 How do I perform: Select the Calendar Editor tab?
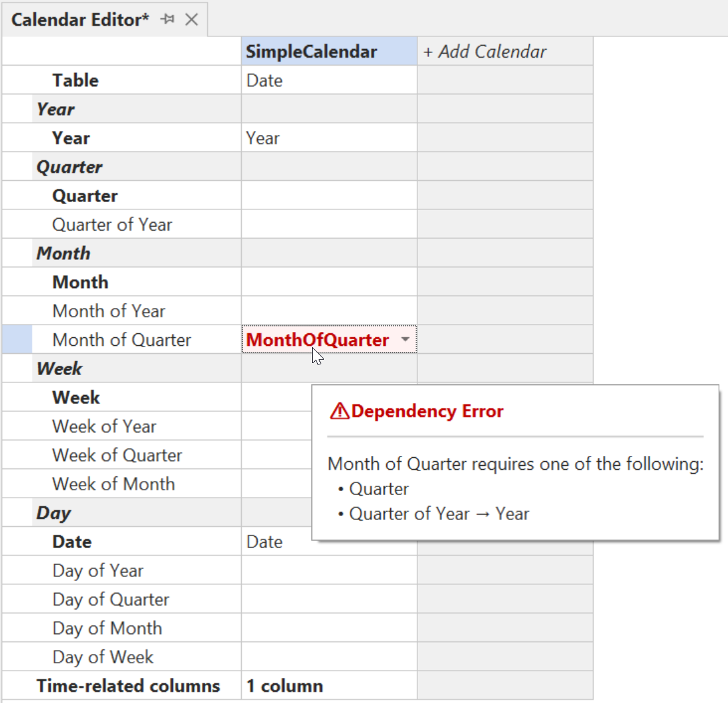(80, 20)
